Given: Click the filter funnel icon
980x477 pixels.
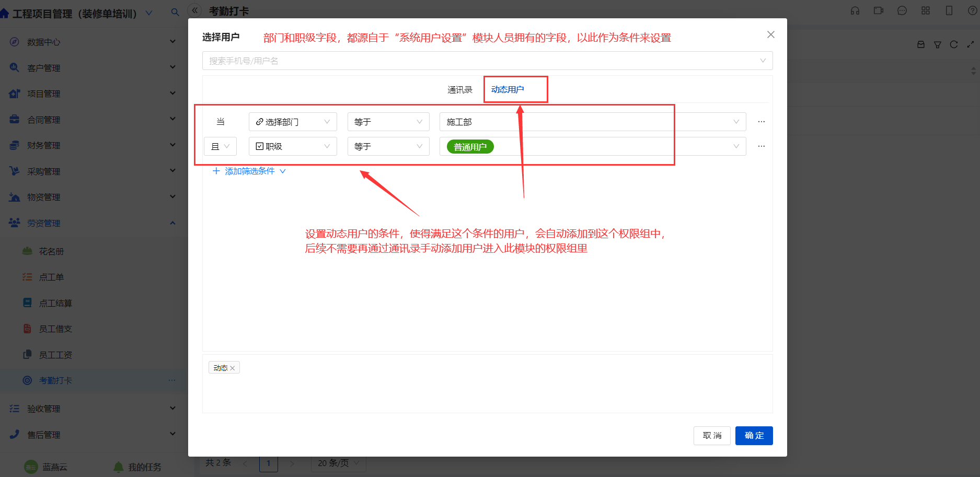Looking at the screenshot, I should click(x=938, y=44).
